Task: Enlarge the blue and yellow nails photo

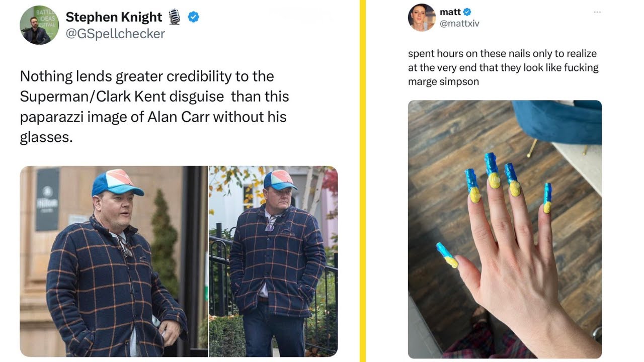Action: coord(505,229)
